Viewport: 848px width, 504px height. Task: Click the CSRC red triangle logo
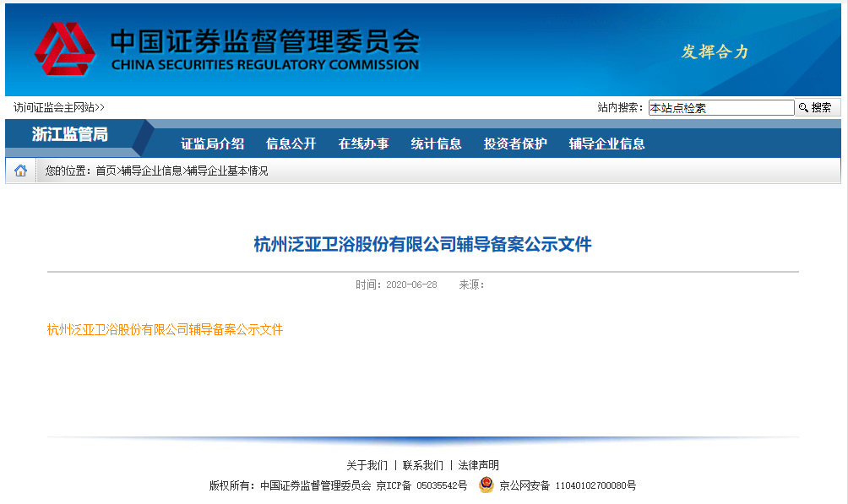click(65, 49)
